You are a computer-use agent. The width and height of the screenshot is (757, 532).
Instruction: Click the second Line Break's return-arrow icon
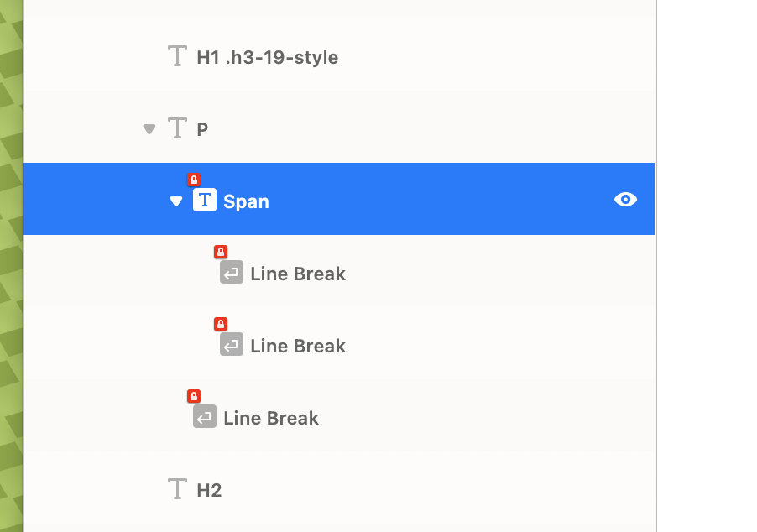pos(232,345)
